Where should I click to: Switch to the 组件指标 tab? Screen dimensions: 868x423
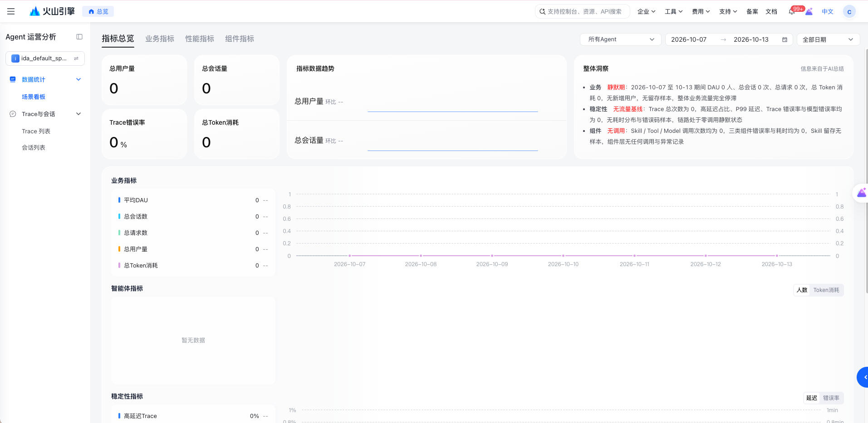tap(240, 39)
